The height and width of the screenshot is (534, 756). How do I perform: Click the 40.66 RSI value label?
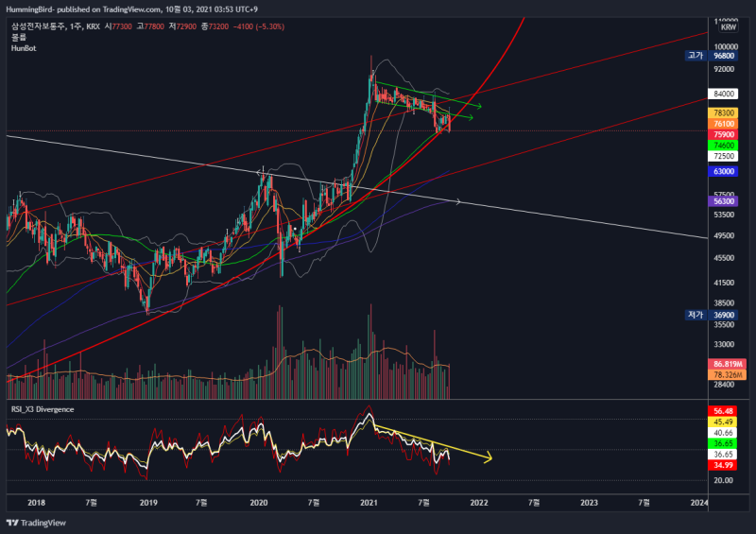tap(723, 433)
